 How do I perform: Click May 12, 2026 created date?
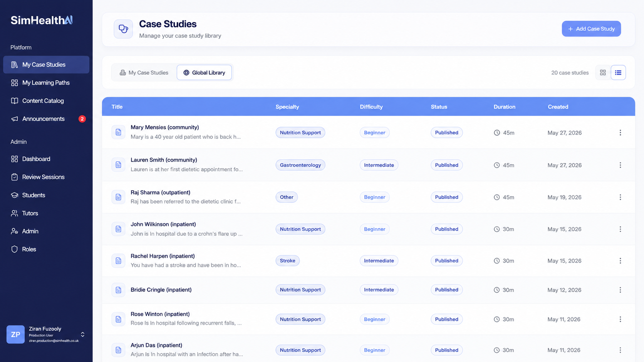[x=565, y=290]
